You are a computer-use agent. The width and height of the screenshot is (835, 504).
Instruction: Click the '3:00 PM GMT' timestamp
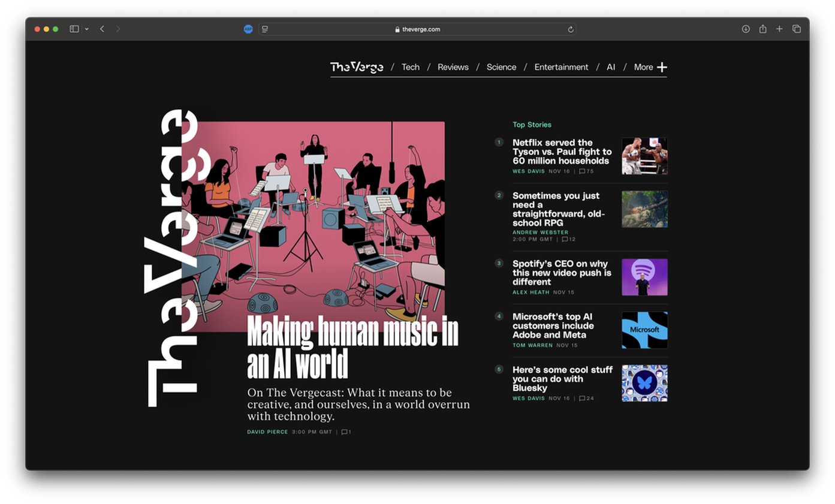coord(312,432)
